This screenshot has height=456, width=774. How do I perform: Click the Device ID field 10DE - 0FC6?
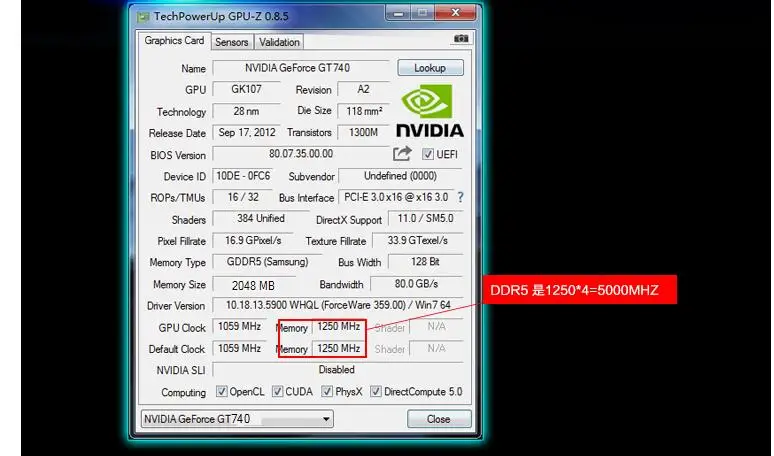(x=243, y=176)
